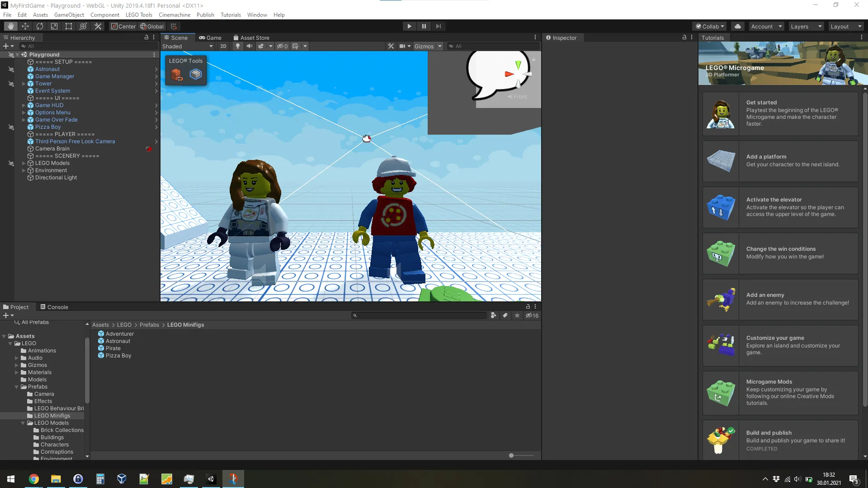868x488 pixels.
Task: Toggle scene lighting bulb button
Action: pos(238,46)
